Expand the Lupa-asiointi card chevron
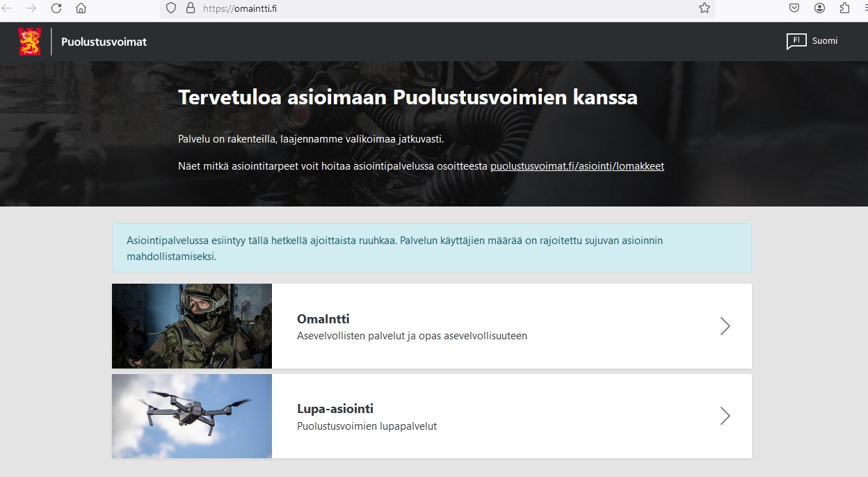 click(x=725, y=416)
